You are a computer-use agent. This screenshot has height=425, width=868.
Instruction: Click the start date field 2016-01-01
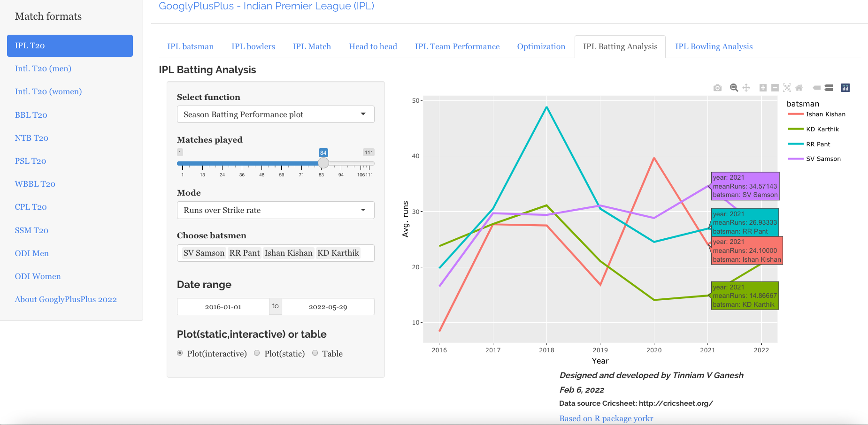223,307
